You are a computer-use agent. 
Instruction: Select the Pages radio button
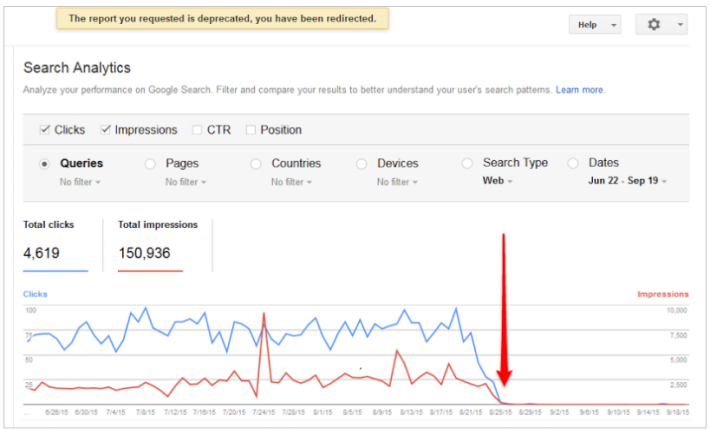tap(150, 164)
